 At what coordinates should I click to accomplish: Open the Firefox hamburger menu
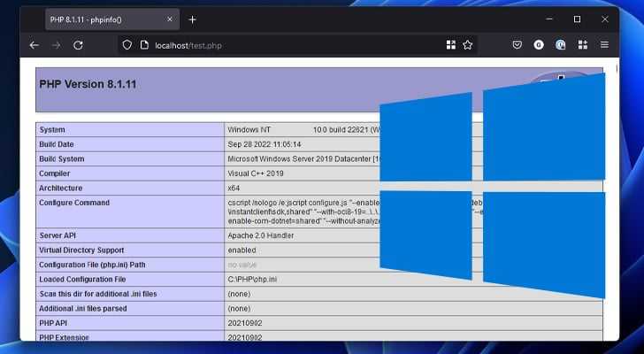point(604,45)
